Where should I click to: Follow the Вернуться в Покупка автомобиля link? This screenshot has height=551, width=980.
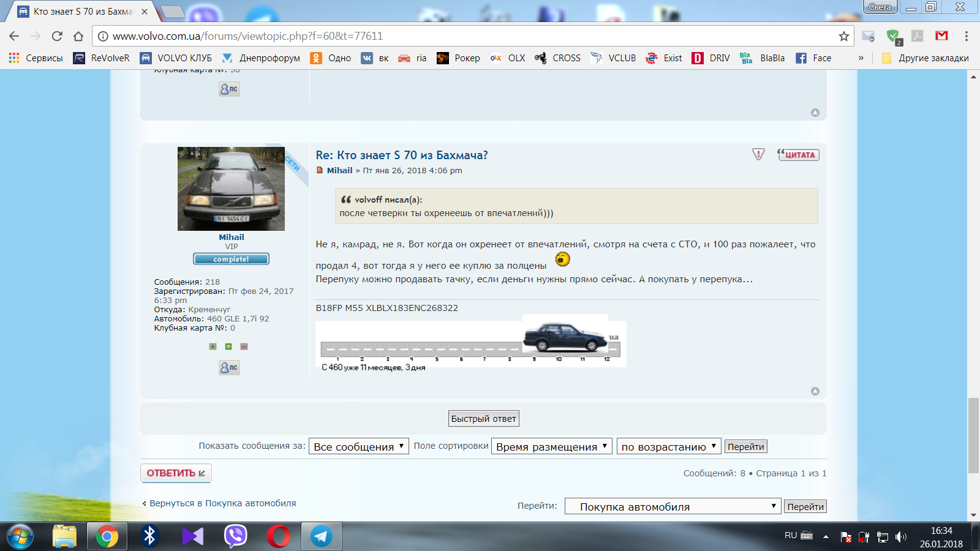pos(222,503)
